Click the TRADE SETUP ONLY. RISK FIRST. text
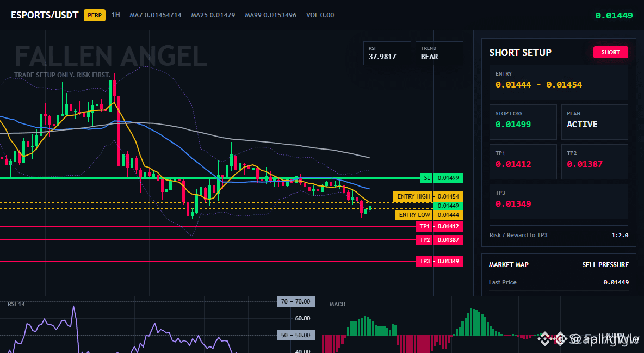The width and height of the screenshot is (644, 353). pos(62,75)
